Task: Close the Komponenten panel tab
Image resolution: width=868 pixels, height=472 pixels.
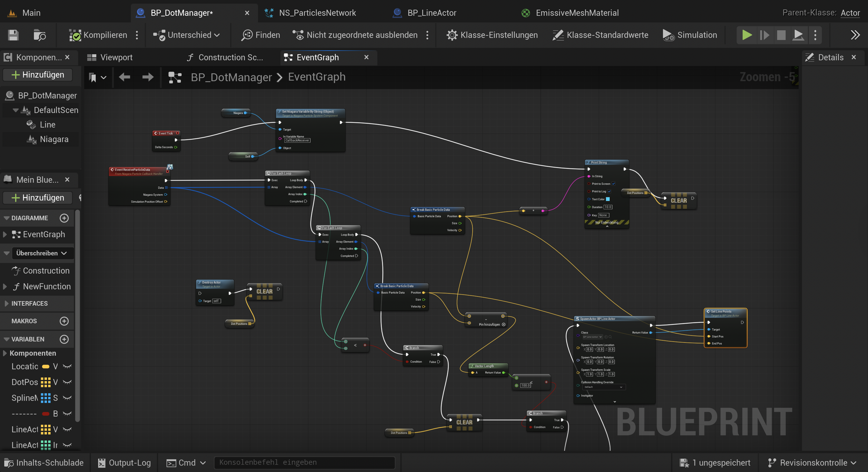Action: coord(67,57)
